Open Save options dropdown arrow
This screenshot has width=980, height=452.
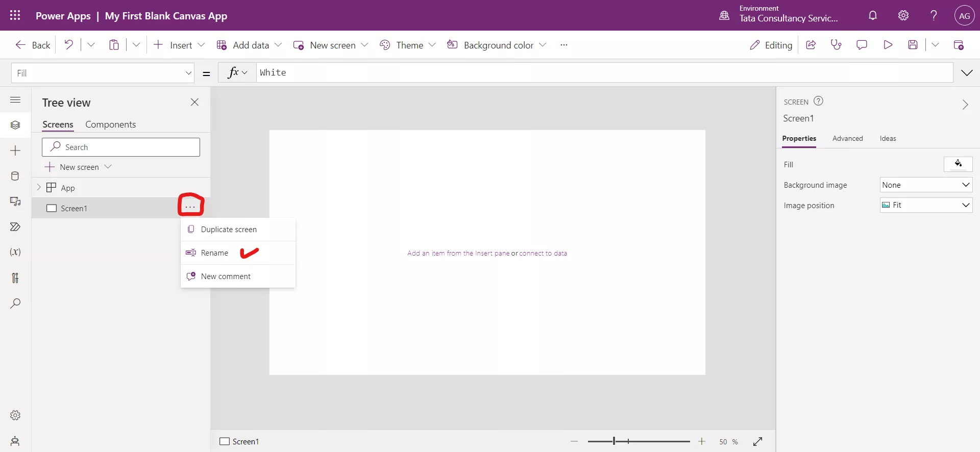click(x=935, y=45)
